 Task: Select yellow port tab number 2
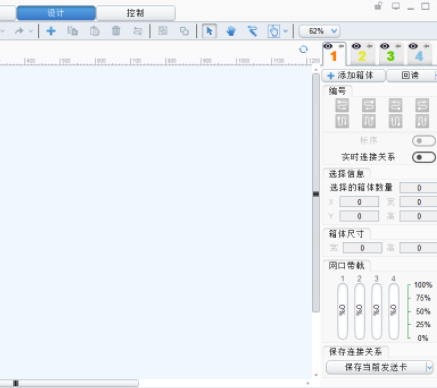coord(362,56)
